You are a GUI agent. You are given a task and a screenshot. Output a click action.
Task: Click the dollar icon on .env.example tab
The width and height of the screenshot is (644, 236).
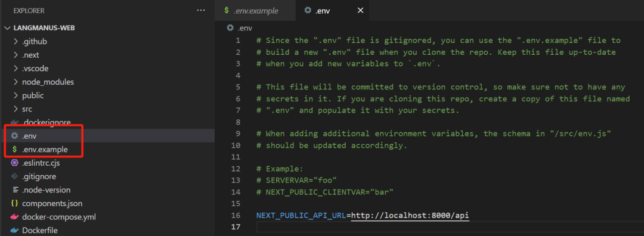tap(227, 11)
